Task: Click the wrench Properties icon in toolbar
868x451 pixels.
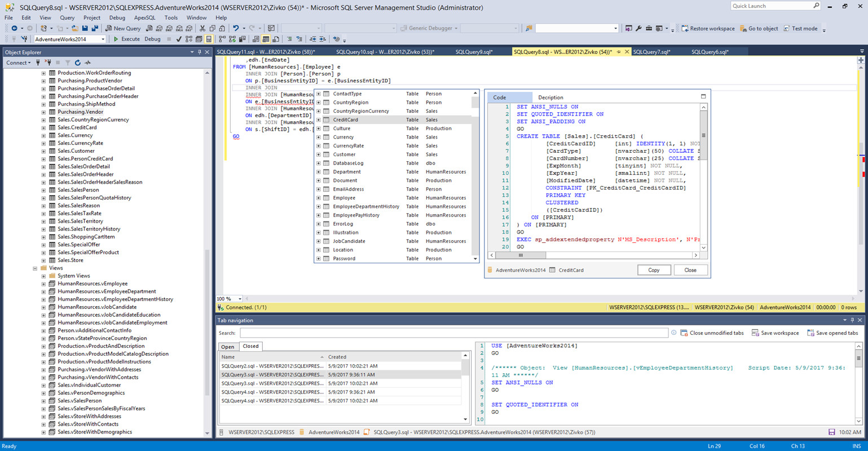Action: [638, 28]
